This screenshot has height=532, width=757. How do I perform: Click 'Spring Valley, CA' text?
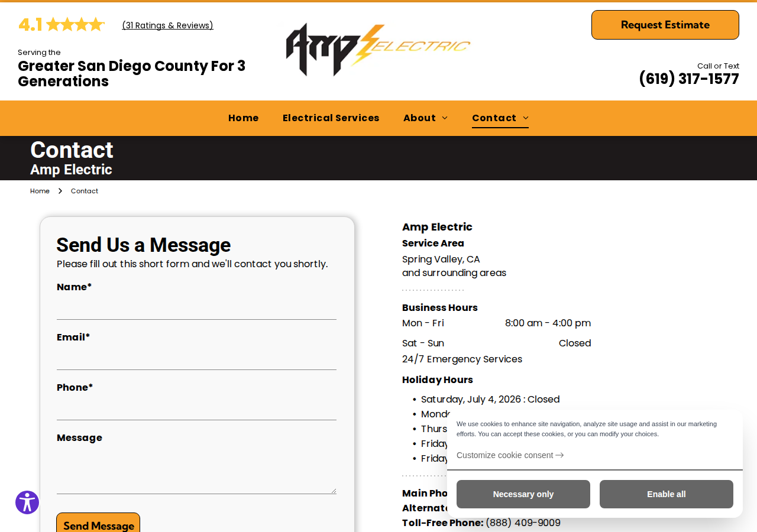(x=441, y=259)
